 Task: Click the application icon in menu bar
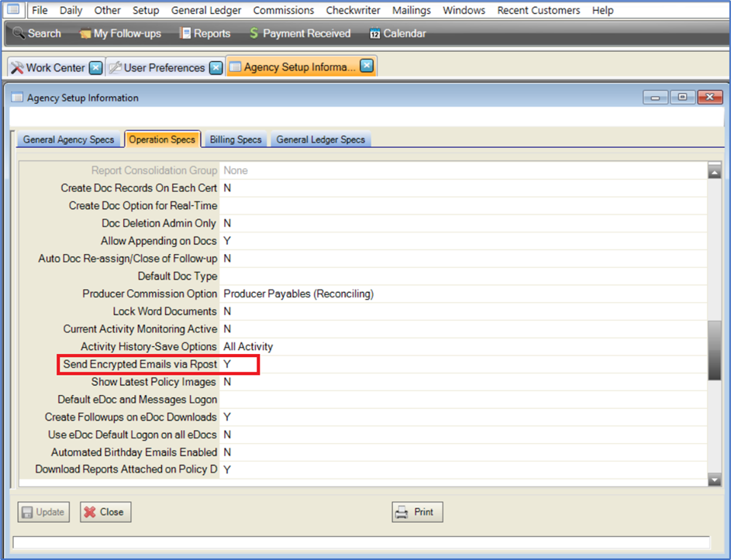point(13,10)
